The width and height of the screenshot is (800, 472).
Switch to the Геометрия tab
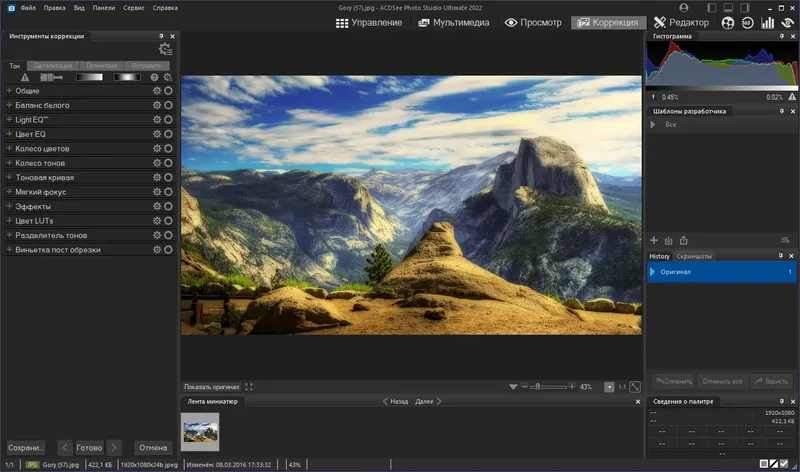[x=101, y=65]
